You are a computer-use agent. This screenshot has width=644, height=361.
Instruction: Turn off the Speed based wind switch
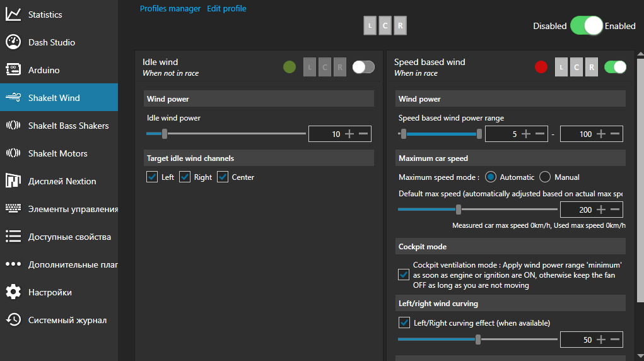tap(615, 67)
